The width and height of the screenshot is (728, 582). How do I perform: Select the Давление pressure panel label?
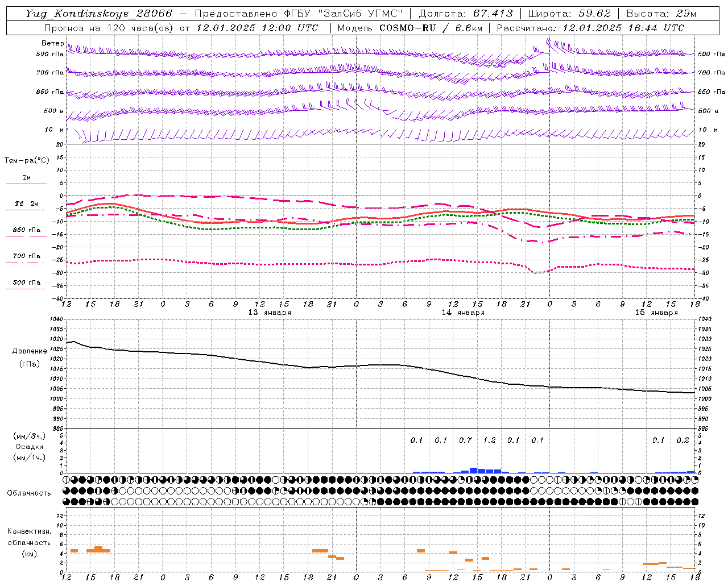tap(30, 351)
